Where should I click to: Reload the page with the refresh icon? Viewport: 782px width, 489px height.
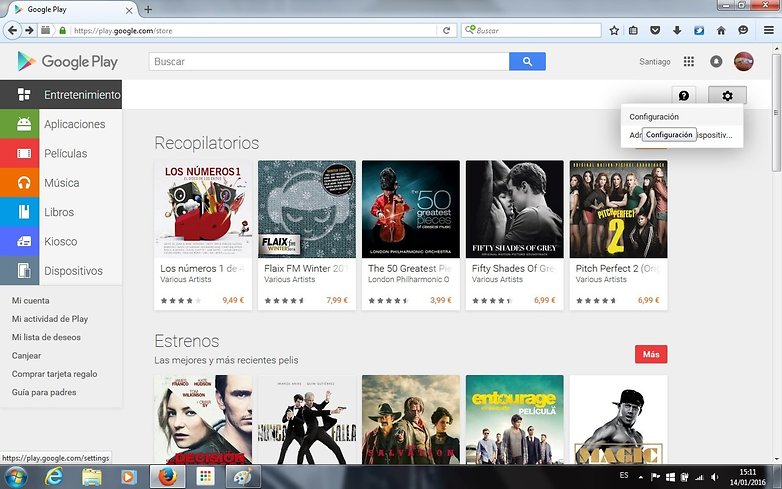click(x=446, y=30)
